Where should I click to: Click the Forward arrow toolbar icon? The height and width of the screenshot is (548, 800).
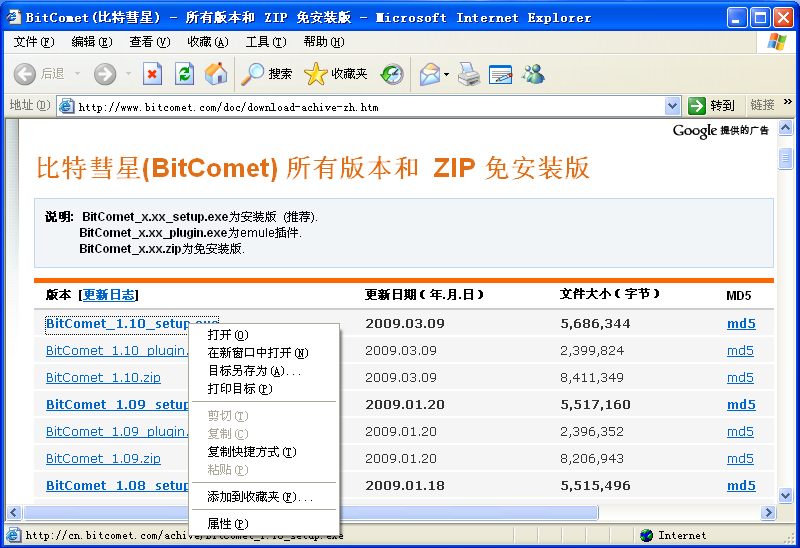tap(105, 74)
